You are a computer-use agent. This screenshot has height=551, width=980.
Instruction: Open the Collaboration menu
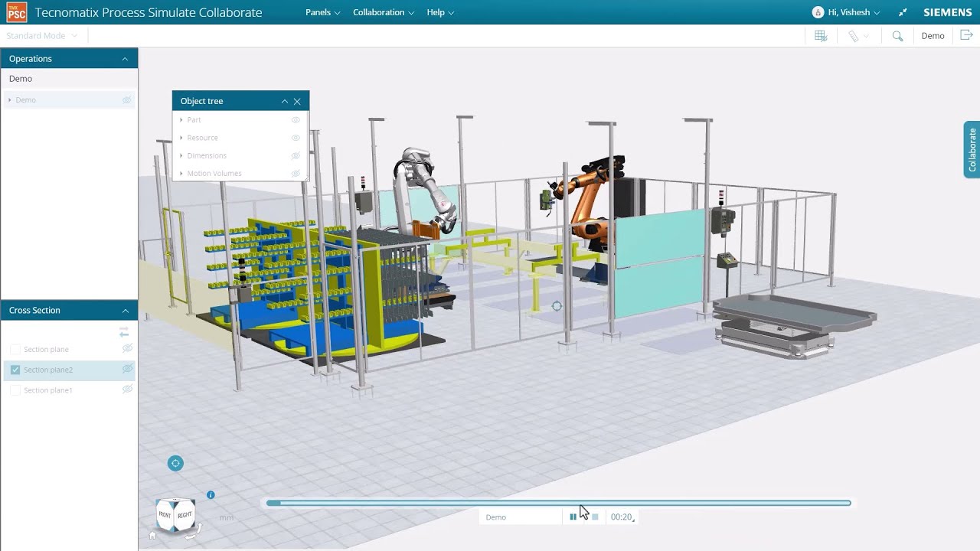(x=384, y=12)
